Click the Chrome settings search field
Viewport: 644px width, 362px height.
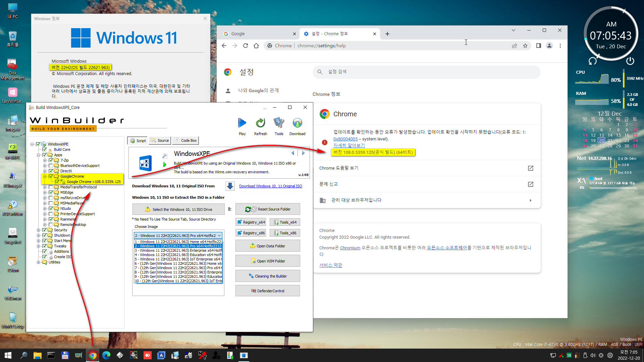click(427, 72)
